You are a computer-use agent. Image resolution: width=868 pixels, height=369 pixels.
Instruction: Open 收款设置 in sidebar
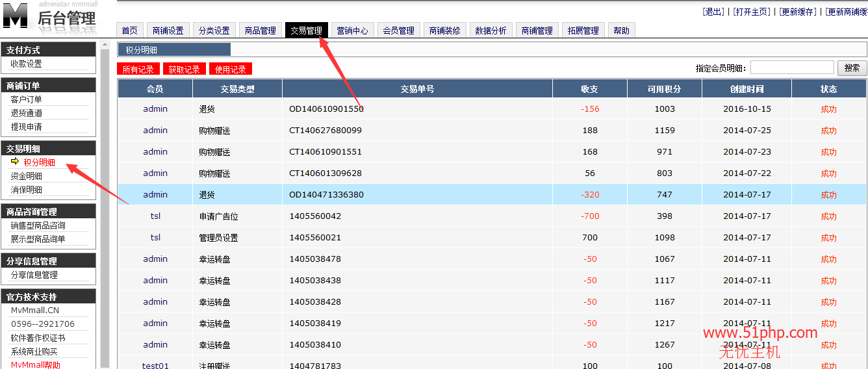coord(26,64)
